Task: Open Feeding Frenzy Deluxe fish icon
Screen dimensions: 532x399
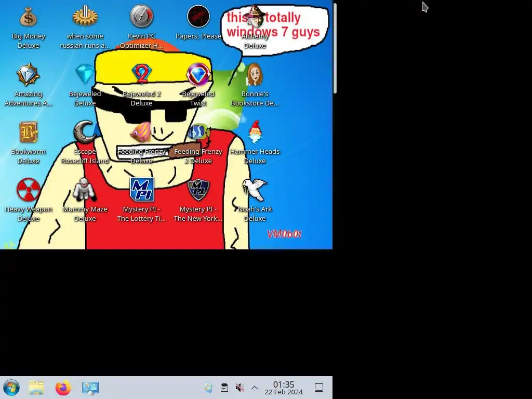Action: 141,132
